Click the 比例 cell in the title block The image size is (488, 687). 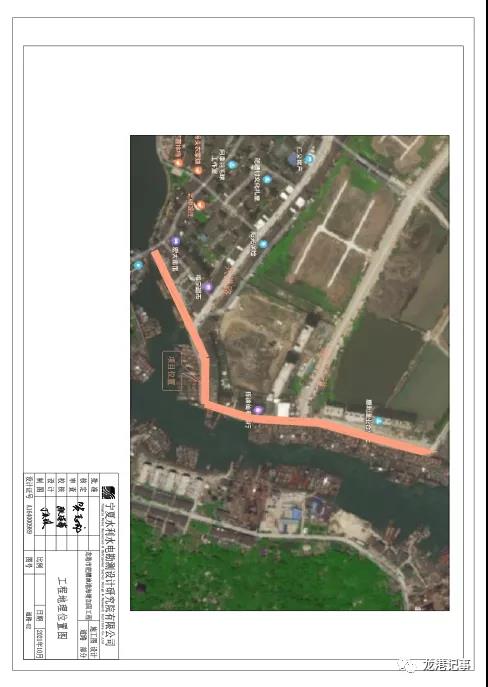coord(40,561)
